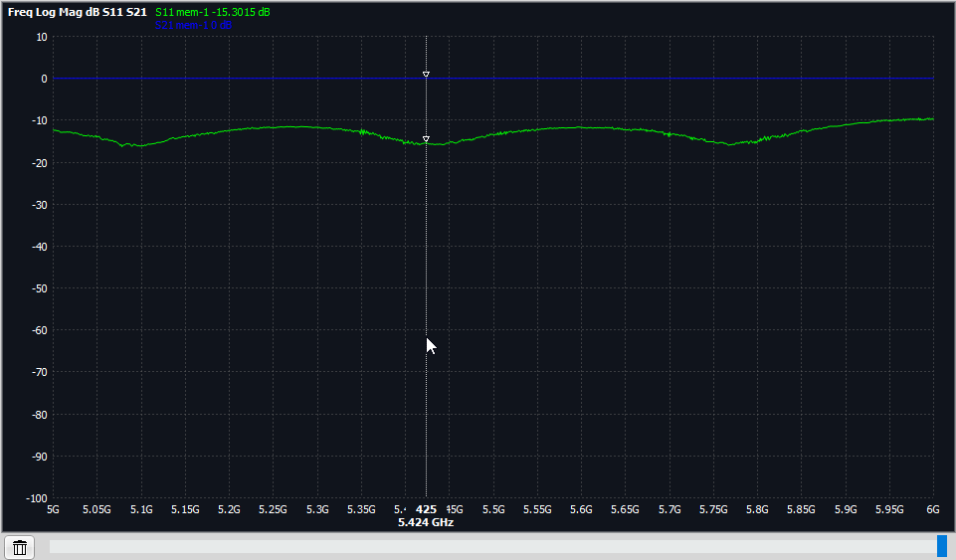Click the 5.95G frequency axis label
The height and width of the screenshot is (560, 956).
point(889,509)
